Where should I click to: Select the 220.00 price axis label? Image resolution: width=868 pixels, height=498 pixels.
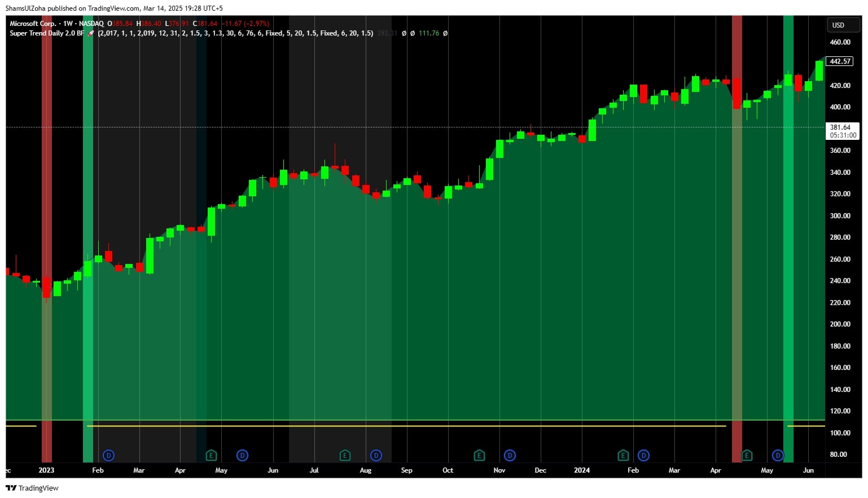(840, 303)
